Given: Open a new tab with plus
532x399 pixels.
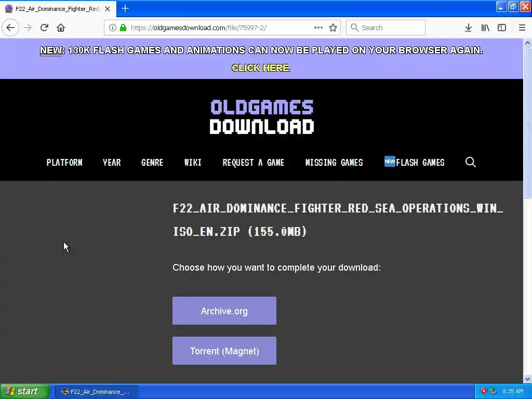Looking at the screenshot, I should pos(125,8).
